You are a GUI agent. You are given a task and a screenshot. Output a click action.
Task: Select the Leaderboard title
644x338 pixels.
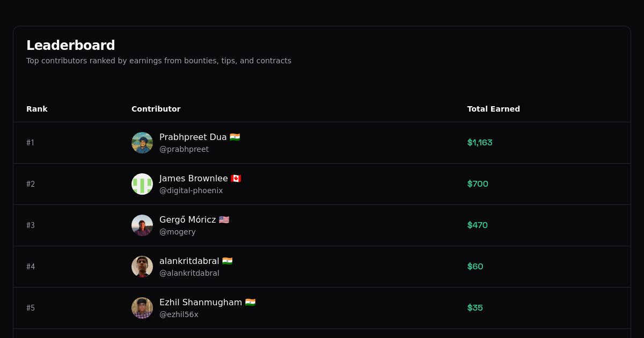pos(71,45)
